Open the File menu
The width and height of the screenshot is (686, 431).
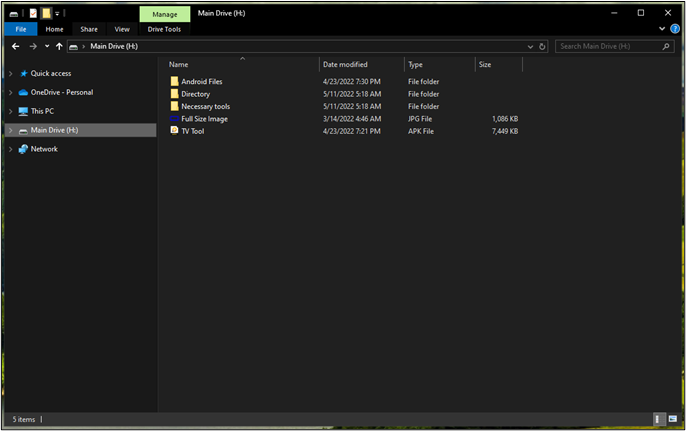click(x=20, y=29)
